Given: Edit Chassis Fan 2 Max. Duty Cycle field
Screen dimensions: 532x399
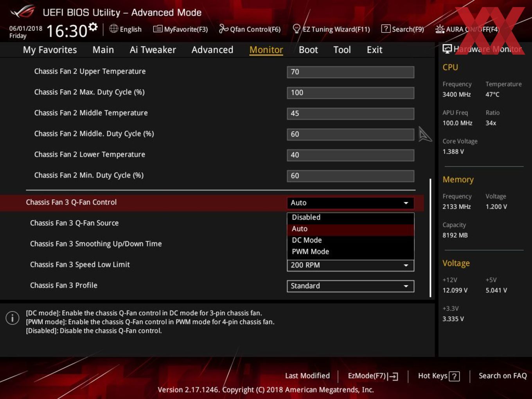Looking at the screenshot, I should point(350,93).
